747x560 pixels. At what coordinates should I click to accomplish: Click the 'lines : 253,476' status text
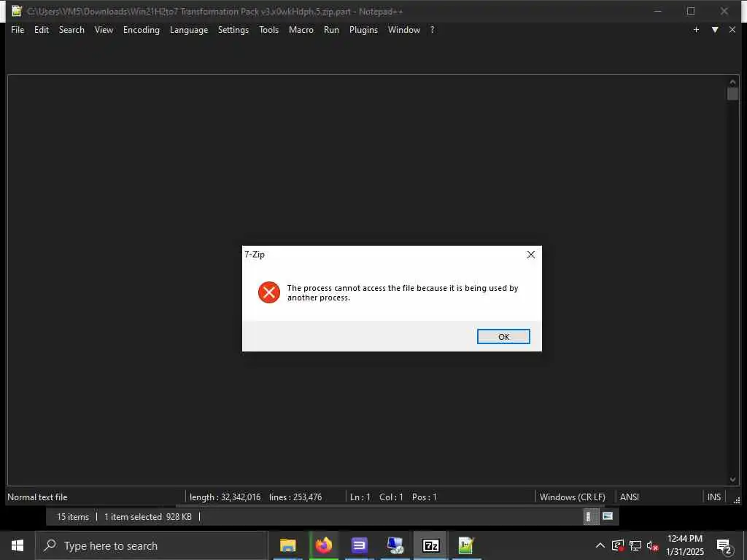(295, 497)
